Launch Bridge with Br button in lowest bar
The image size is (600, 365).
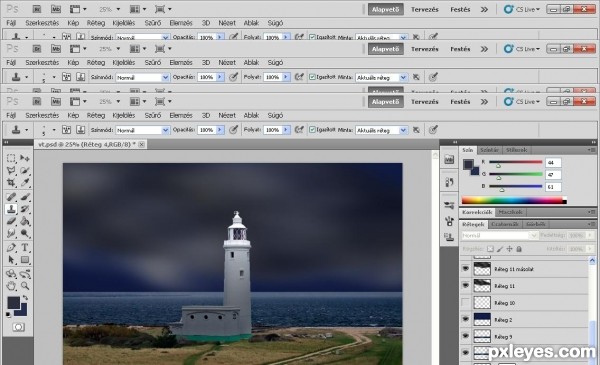[x=37, y=102]
